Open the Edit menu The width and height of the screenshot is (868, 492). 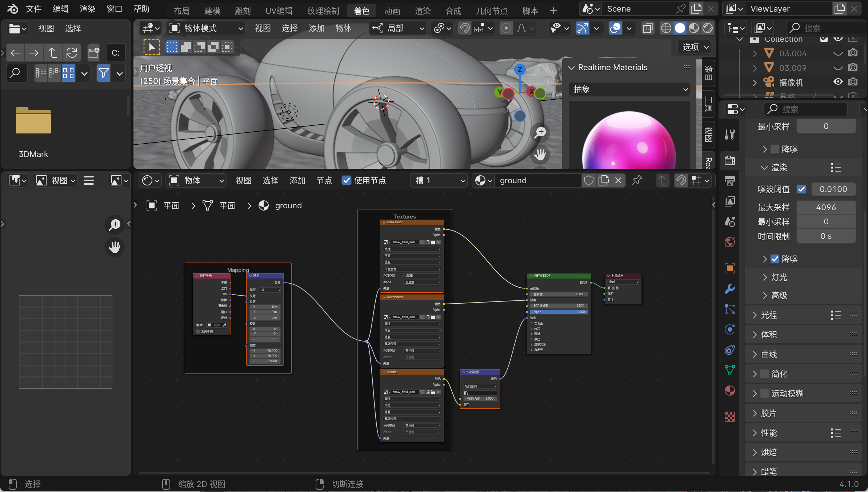pyautogui.click(x=60, y=9)
